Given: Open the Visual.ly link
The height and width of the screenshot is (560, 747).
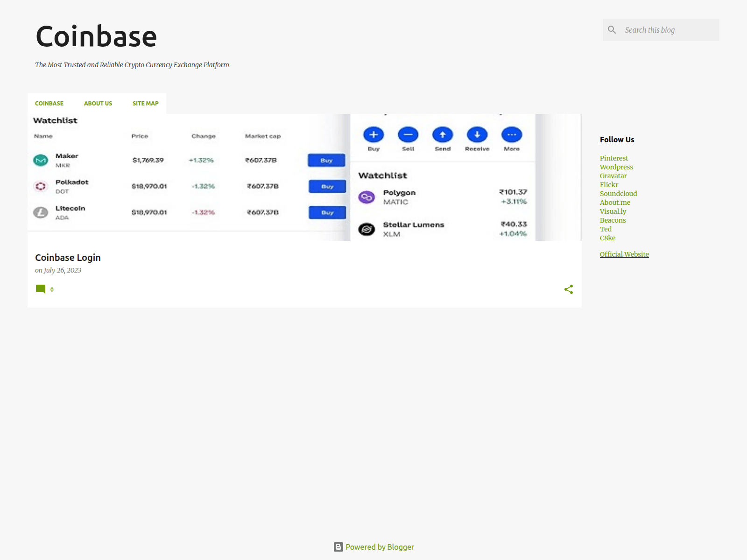Looking at the screenshot, I should [613, 211].
